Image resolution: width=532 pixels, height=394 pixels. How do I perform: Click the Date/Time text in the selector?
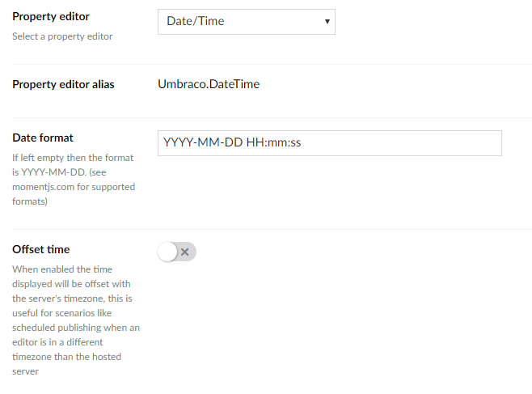point(196,21)
